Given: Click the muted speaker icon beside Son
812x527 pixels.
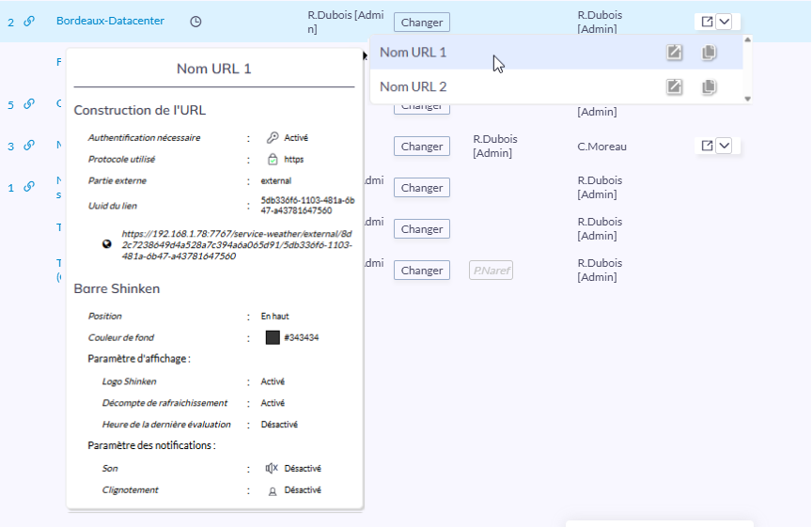Looking at the screenshot, I should tap(272, 468).
